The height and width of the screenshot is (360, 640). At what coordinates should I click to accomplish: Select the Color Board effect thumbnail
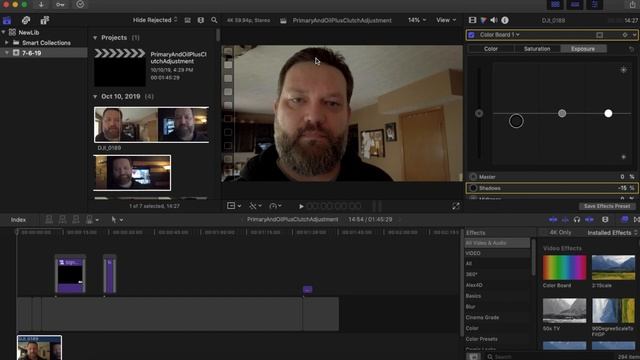[x=564, y=268]
